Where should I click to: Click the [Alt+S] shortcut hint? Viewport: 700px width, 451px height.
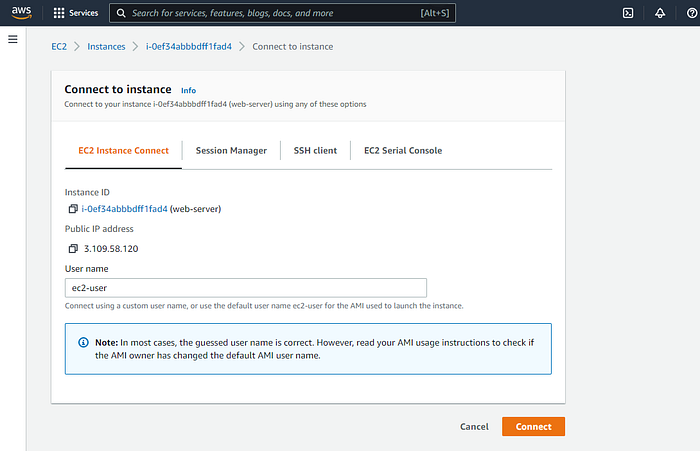[x=435, y=13]
